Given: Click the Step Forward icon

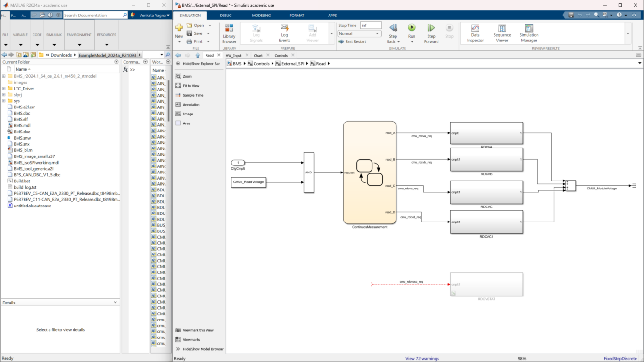Looking at the screenshot, I should tap(431, 28).
